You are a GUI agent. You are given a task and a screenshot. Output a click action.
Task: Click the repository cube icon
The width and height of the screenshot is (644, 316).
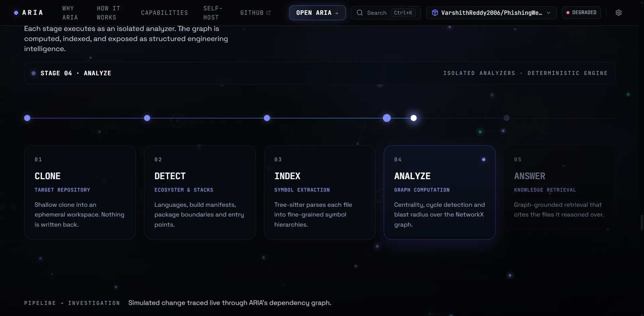tap(435, 13)
